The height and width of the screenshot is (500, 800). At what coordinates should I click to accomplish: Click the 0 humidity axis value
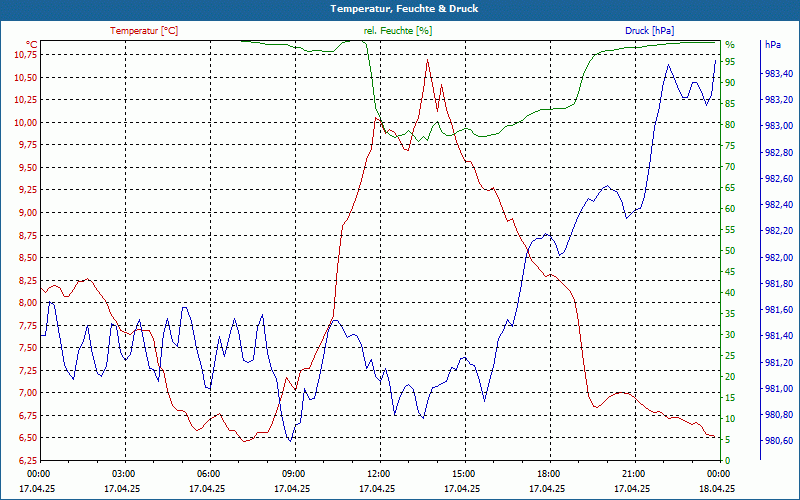coord(728,461)
